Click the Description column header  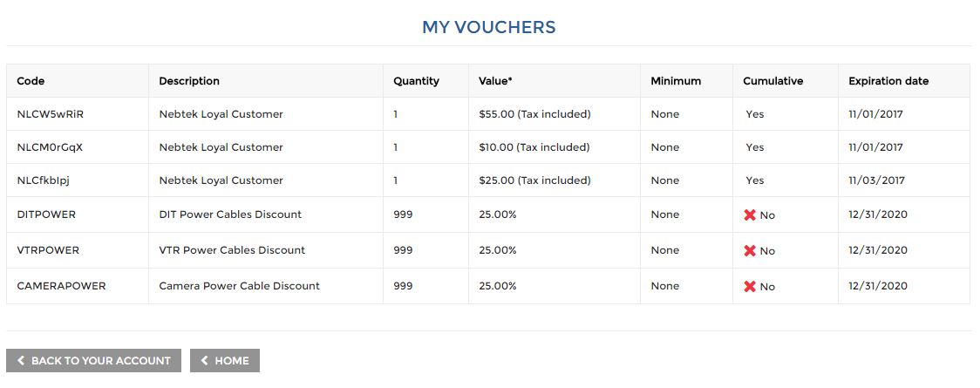(189, 81)
